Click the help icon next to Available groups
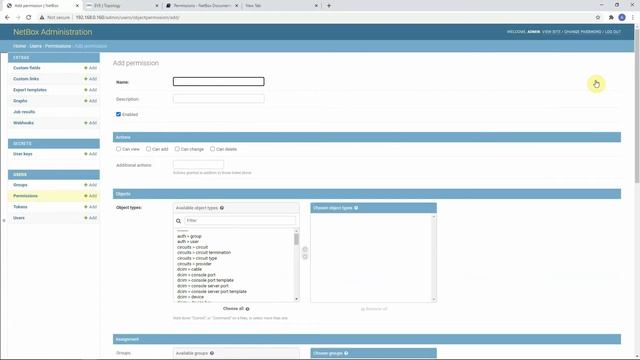640x360 pixels. click(x=212, y=353)
